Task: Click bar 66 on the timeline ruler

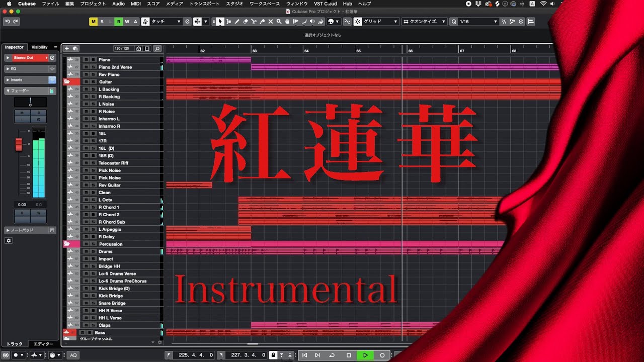Action: [x=411, y=51]
